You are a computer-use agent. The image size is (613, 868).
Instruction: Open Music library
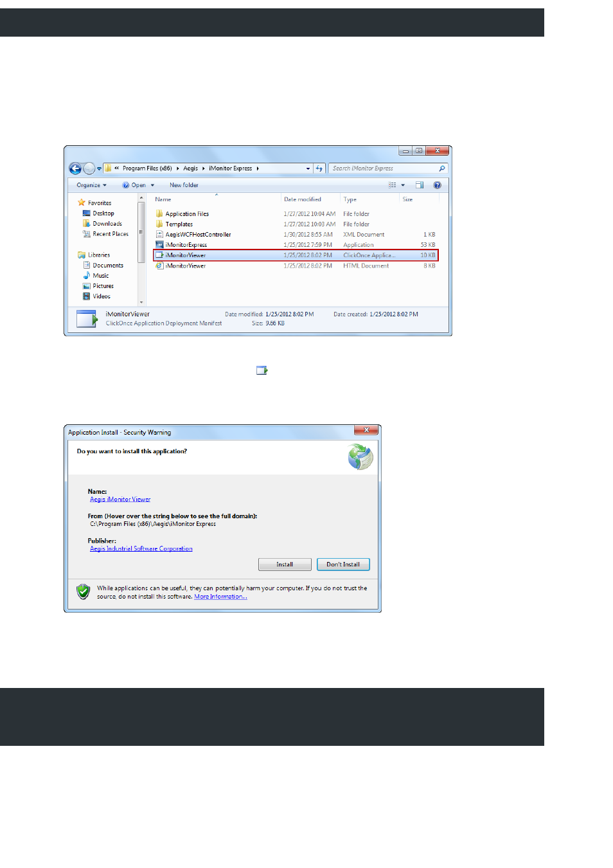click(101, 276)
